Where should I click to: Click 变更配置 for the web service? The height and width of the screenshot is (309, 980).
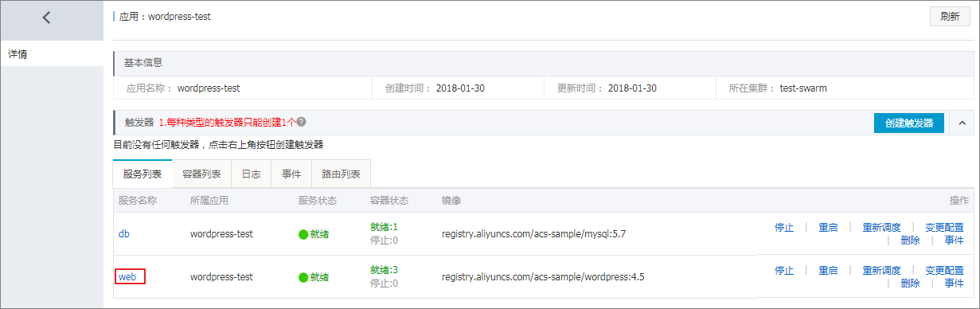click(x=944, y=270)
